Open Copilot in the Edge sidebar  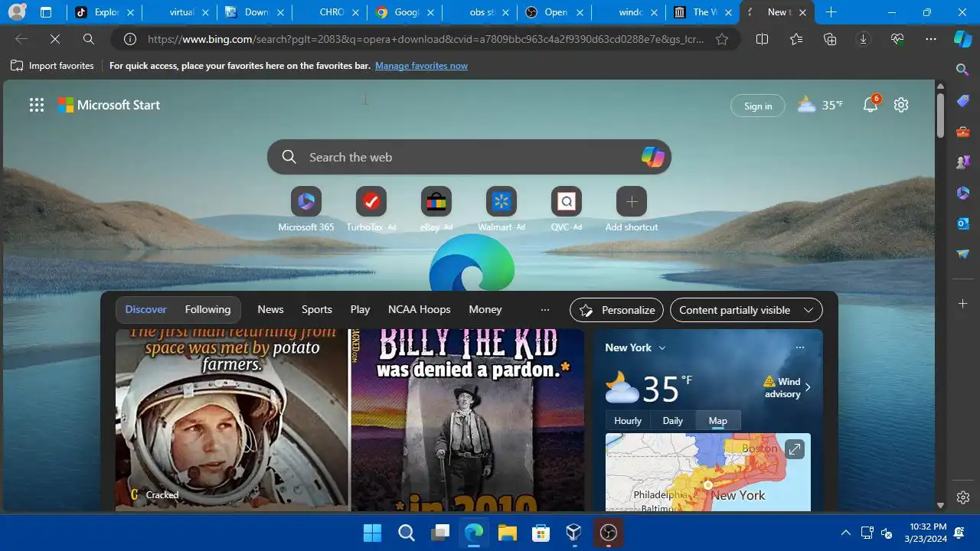click(x=963, y=40)
